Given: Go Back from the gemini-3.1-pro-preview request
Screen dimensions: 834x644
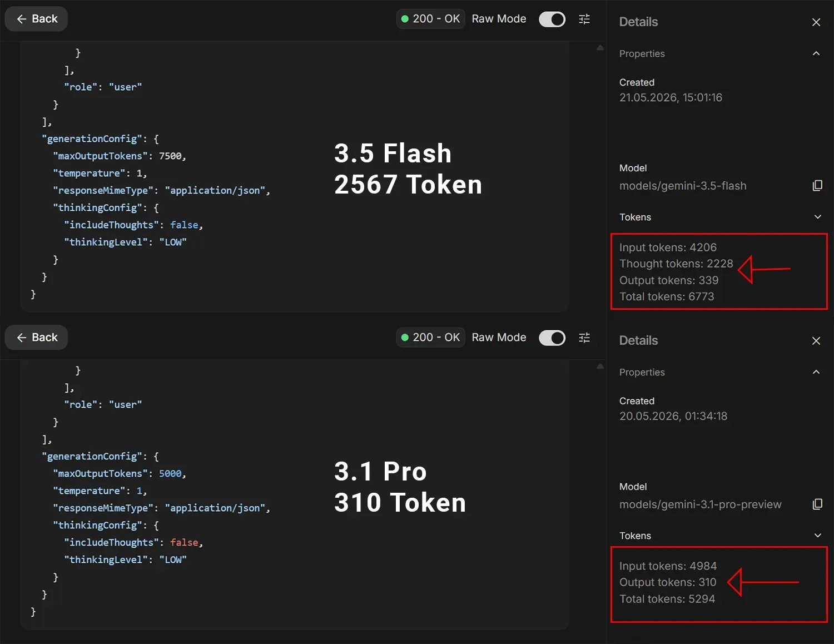Looking at the screenshot, I should 37,338.
